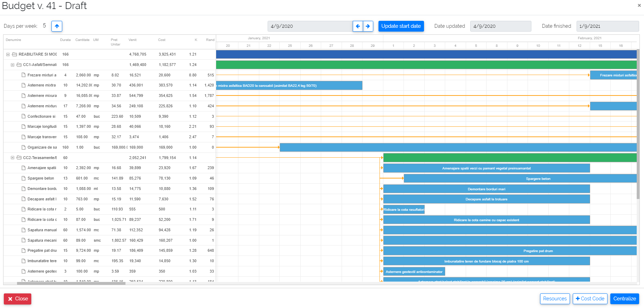Click the days per week up arrow
644x308 pixels.
tap(57, 26)
